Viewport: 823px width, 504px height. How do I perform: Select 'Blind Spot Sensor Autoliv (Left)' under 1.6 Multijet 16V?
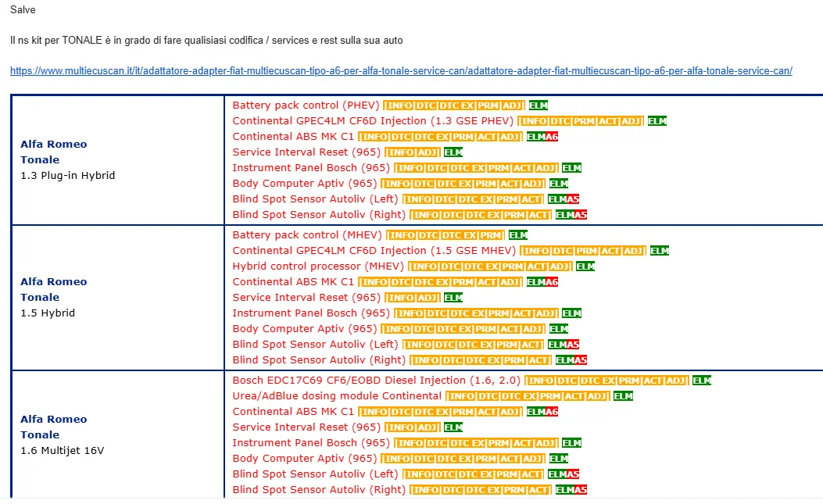pos(315,474)
